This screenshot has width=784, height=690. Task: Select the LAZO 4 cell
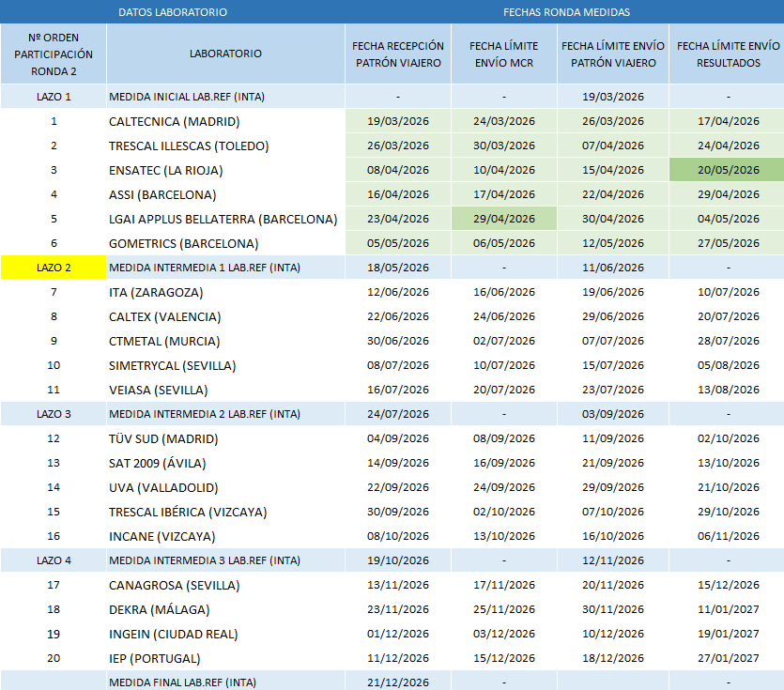point(54,560)
